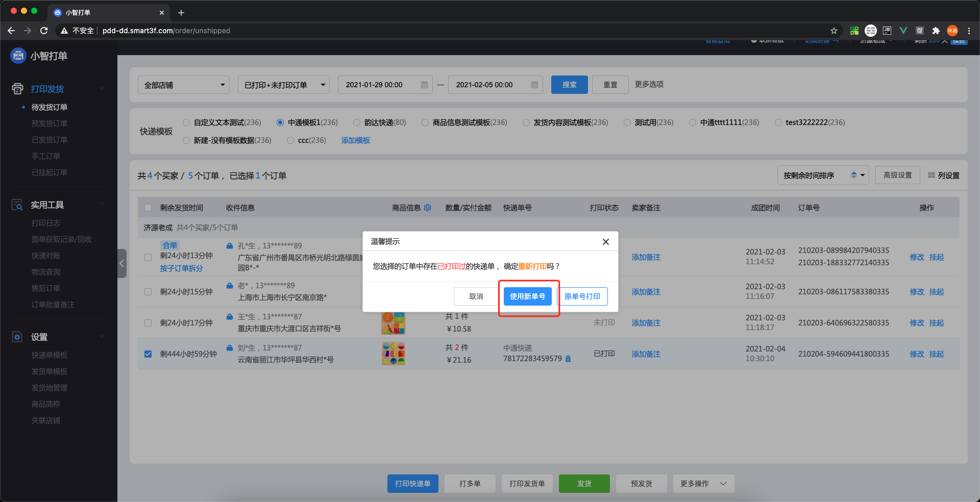Image resolution: width=980 pixels, height=502 pixels.
Task: Open 快递单模板 in the sidebar
Action: (x=50, y=355)
